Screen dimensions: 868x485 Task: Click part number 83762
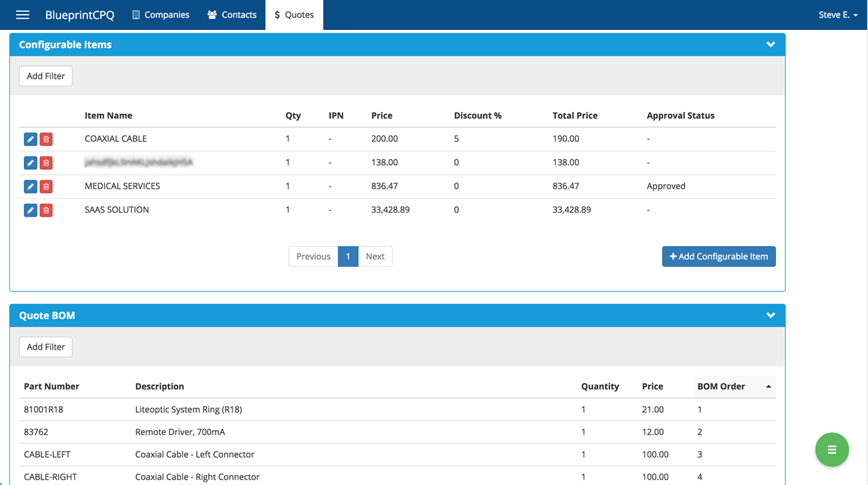coord(36,432)
